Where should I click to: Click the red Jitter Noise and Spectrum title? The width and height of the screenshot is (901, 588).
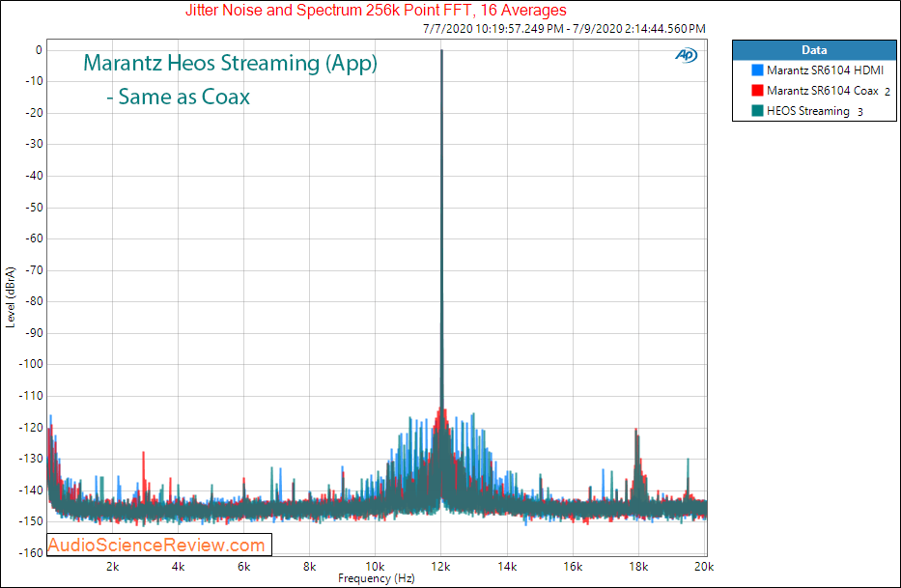click(376, 10)
